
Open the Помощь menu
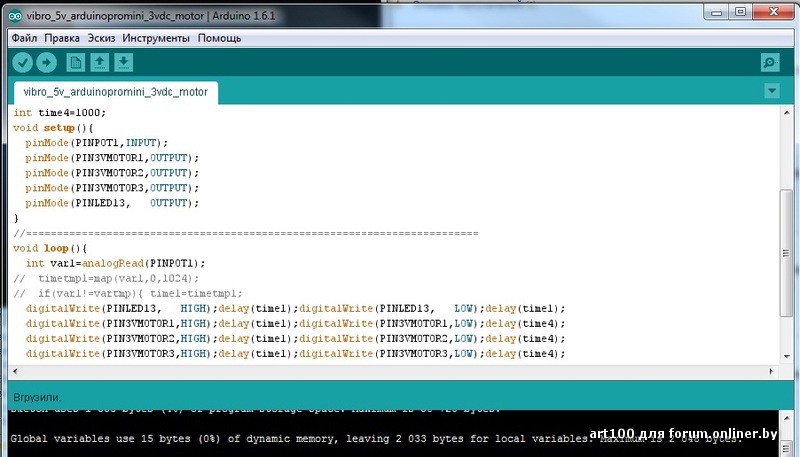click(x=219, y=38)
